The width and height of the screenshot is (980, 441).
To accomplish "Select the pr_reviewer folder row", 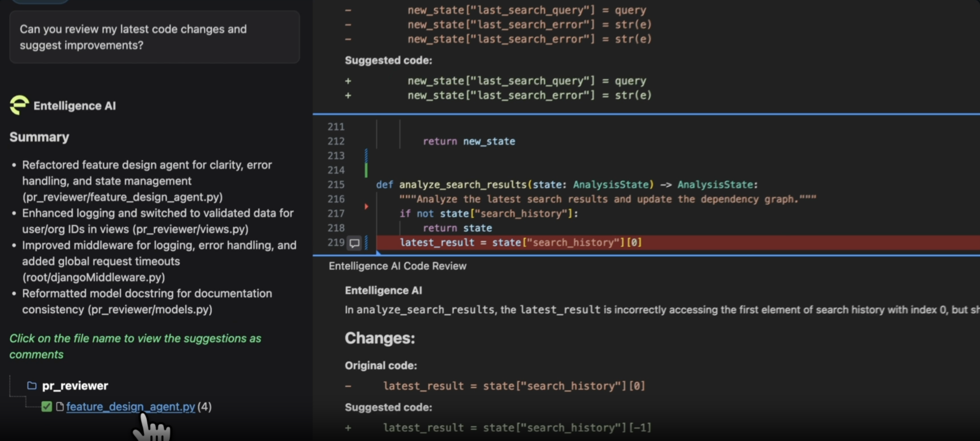I will pos(68,386).
